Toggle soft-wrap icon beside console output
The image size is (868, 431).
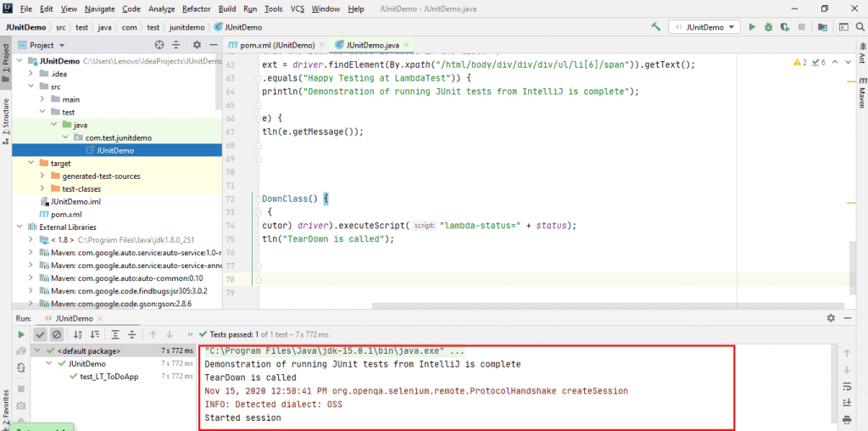pos(847,386)
